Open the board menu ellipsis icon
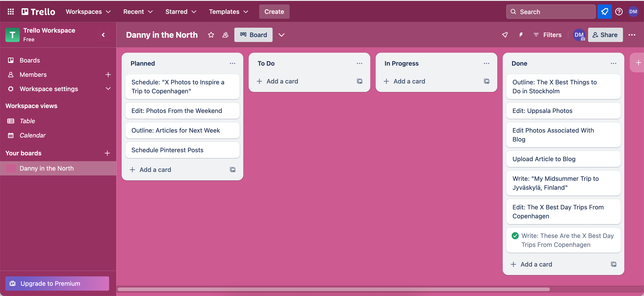 [632, 35]
